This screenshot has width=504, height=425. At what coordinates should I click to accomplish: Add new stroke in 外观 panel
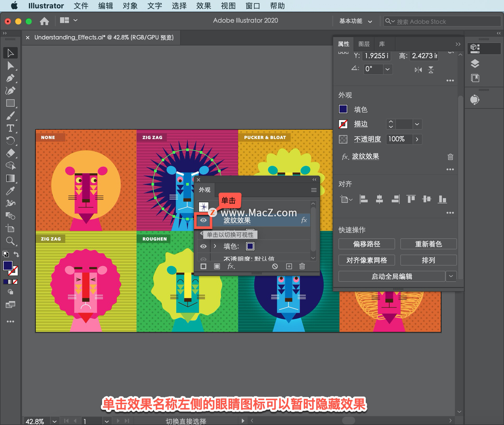tap(203, 266)
